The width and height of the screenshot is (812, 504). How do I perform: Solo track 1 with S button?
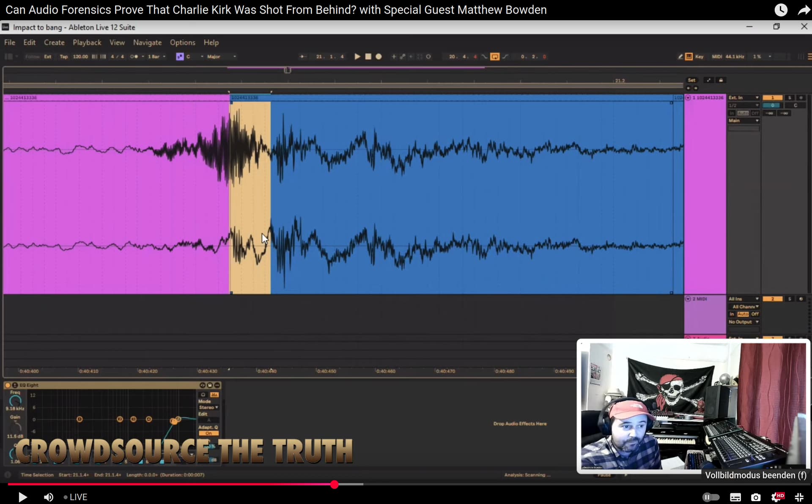789,98
